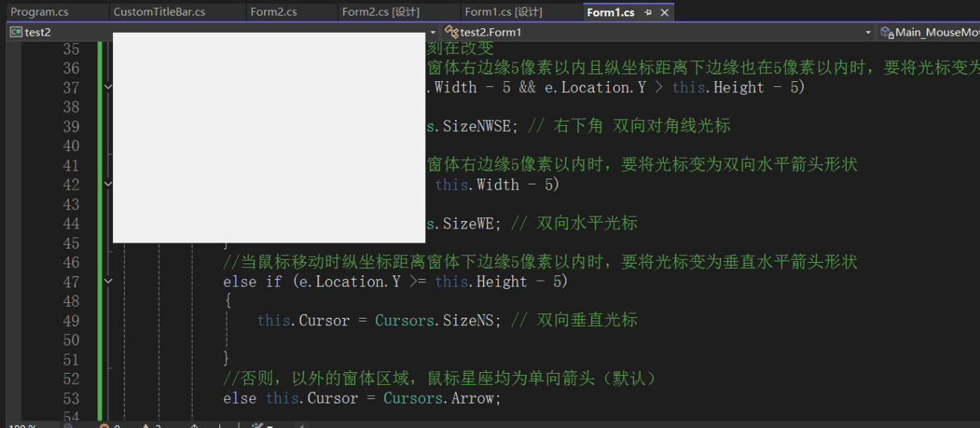Screen dimensions: 980x428
Task: Switch to the Form1.cs [设计] tab
Action: (x=503, y=12)
